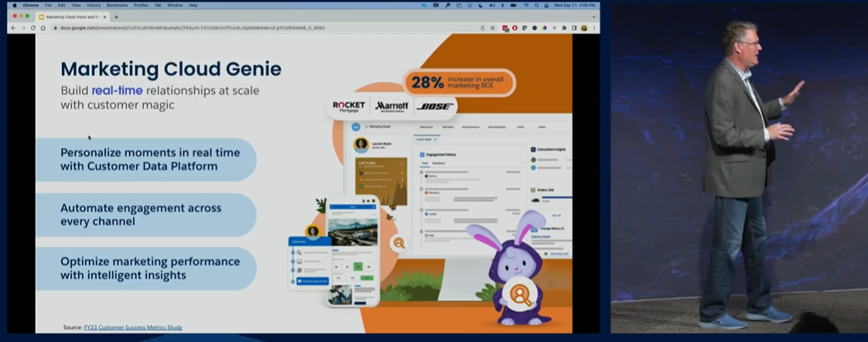Open the Profiles menu
Image resolution: width=868 pixels, height=342 pixels.
click(141, 5)
